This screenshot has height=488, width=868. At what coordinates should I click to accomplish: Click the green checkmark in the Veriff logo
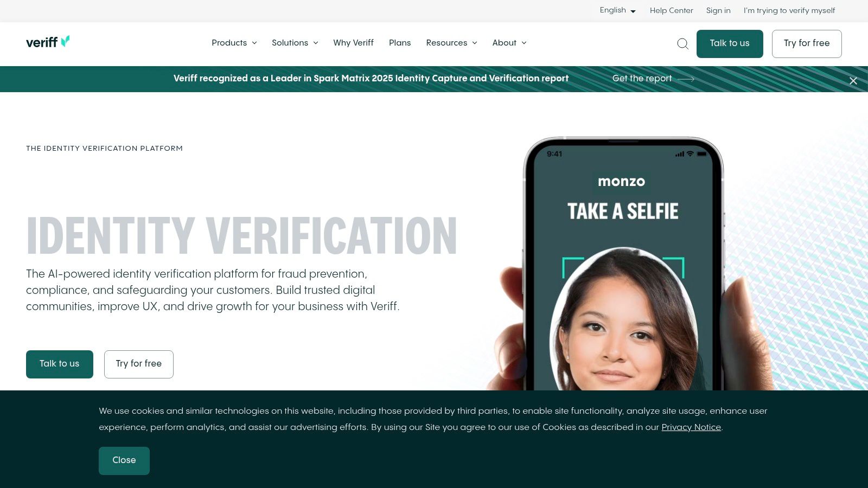click(66, 40)
